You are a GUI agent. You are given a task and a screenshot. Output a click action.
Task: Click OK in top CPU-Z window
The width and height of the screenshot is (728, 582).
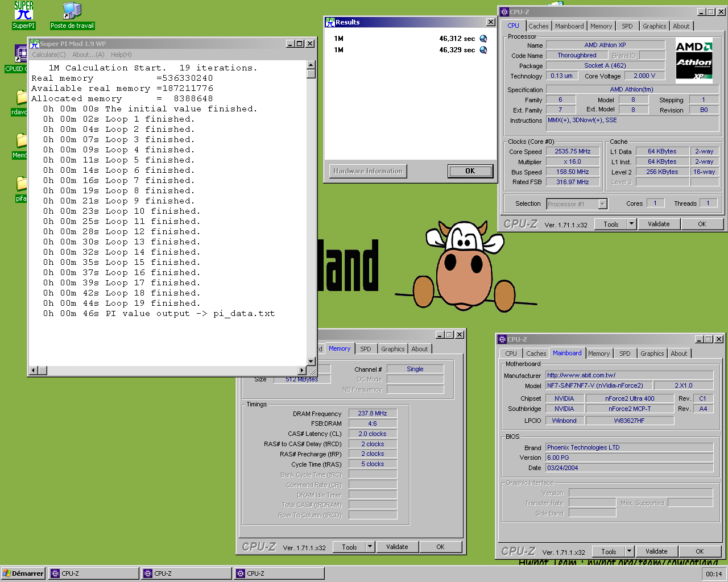702,224
